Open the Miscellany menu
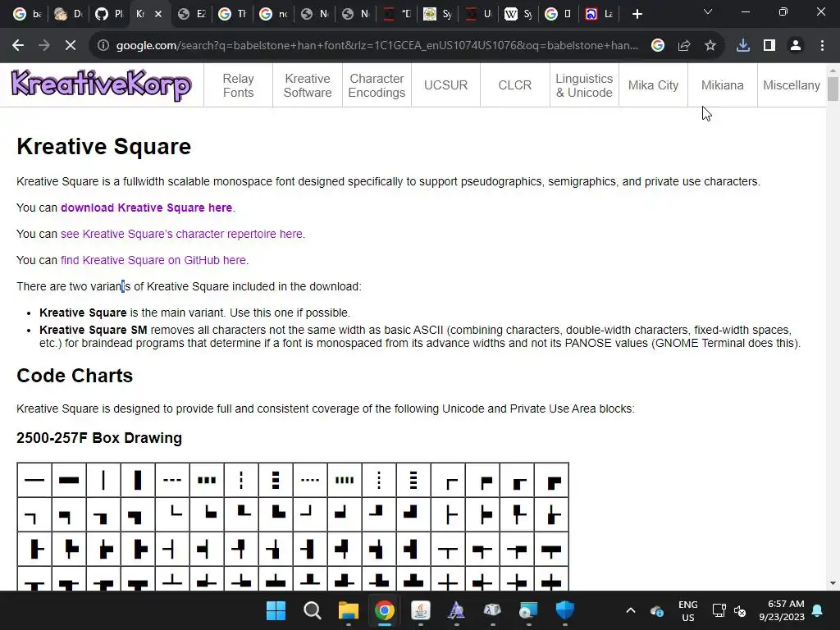Screen dimensions: 840x630 [x=792, y=85]
